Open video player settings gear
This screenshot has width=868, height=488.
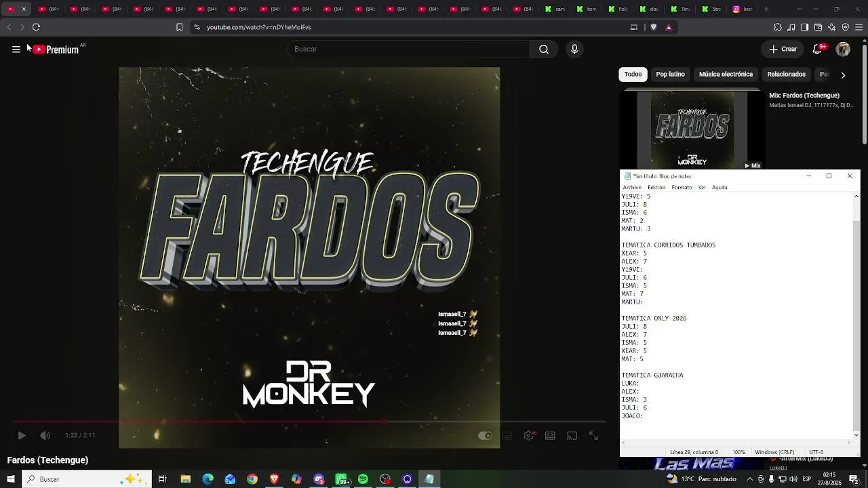pyautogui.click(x=529, y=436)
